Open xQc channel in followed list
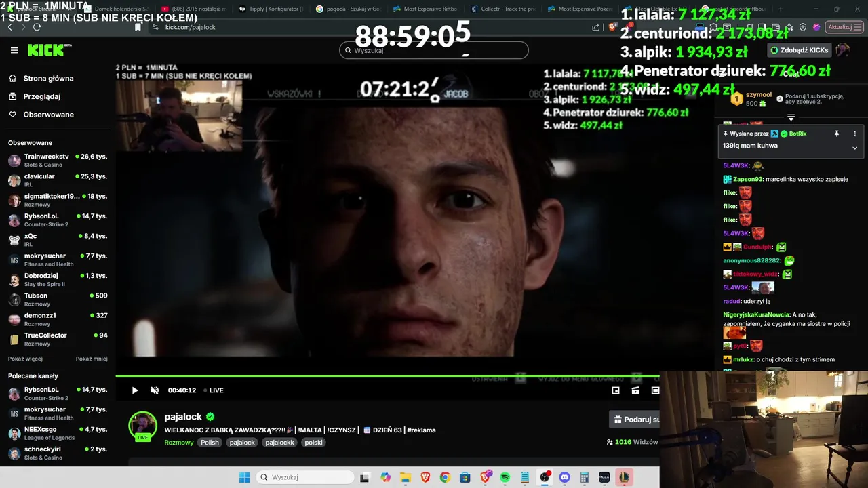This screenshot has height=488, width=868. coord(58,240)
